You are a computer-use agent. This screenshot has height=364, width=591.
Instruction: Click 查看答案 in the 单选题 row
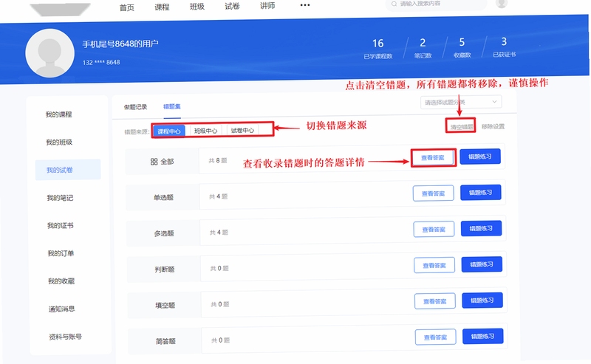(x=434, y=193)
